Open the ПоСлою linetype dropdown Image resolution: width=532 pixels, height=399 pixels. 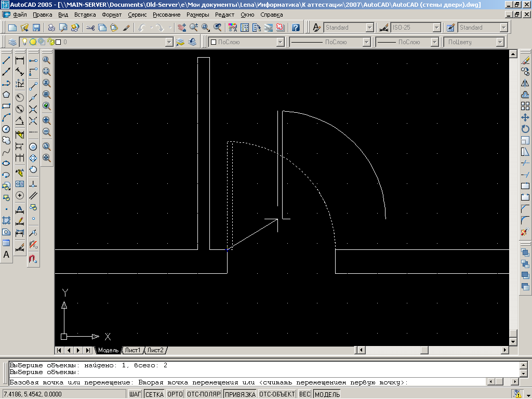click(366, 42)
